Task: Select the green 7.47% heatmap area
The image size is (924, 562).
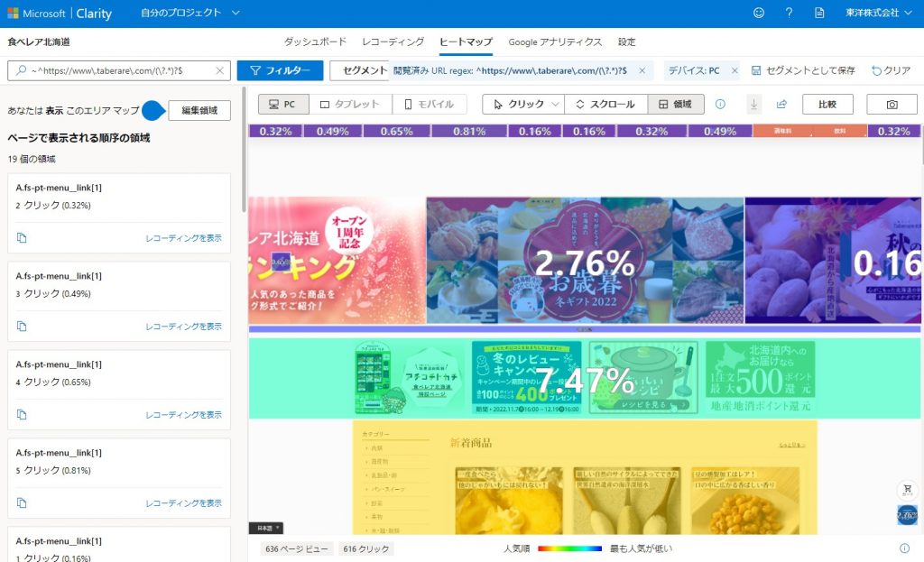Action: pyautogui.click(x=585, y=378)
